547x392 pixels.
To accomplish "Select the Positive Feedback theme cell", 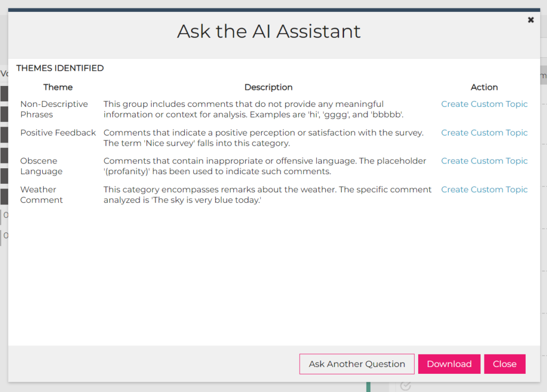I will coord(58,132).
